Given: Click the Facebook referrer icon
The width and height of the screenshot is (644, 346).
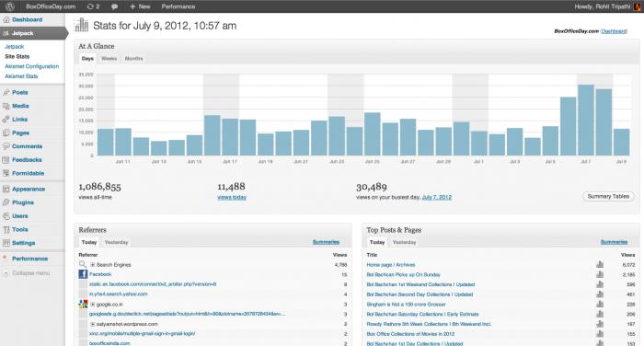Looking at the screenshot, I should pos(83,274).
